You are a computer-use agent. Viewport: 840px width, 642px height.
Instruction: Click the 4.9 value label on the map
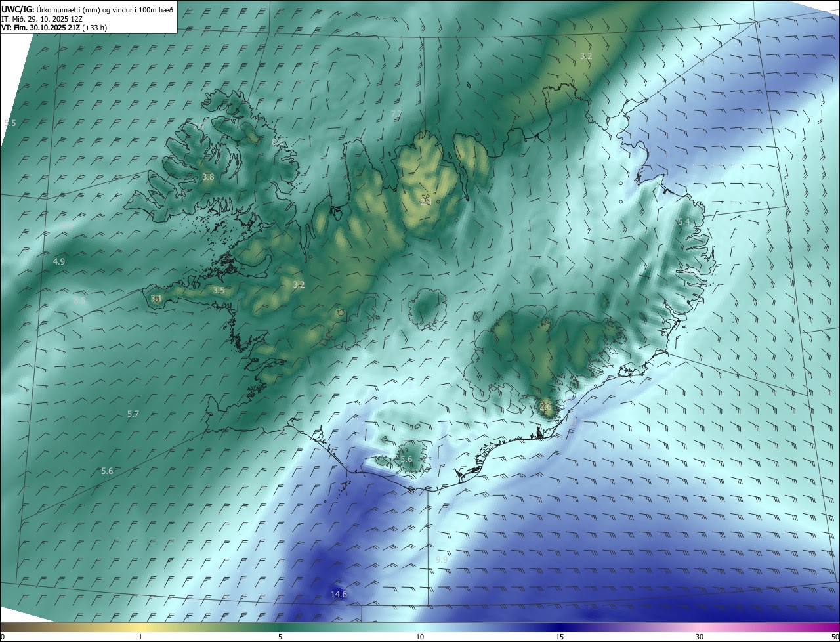pos(59,261)
